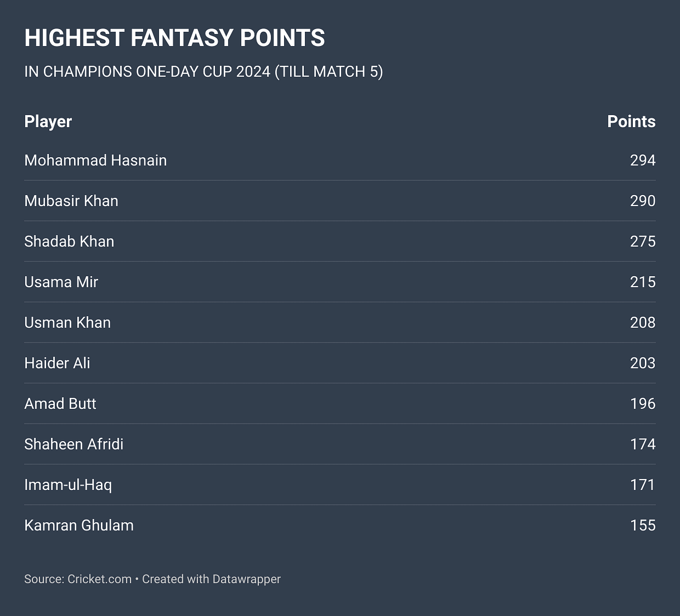Image resolution: width=680 pixels, height=616 pixels.
Task: Select the 155 points value
Action: (x=642, y=526)
